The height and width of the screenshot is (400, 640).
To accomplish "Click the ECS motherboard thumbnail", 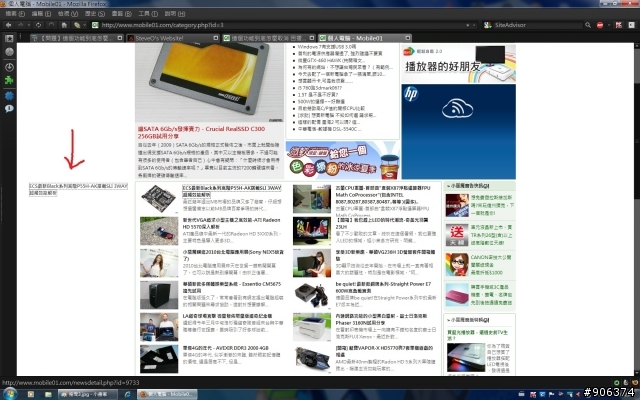I will pos(159,199).
